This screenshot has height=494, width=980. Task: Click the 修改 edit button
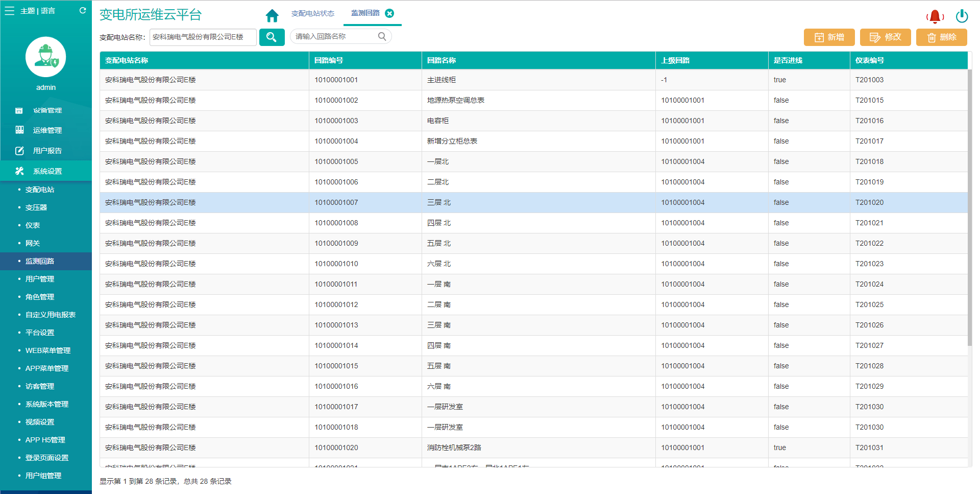(x=885, y=37)
